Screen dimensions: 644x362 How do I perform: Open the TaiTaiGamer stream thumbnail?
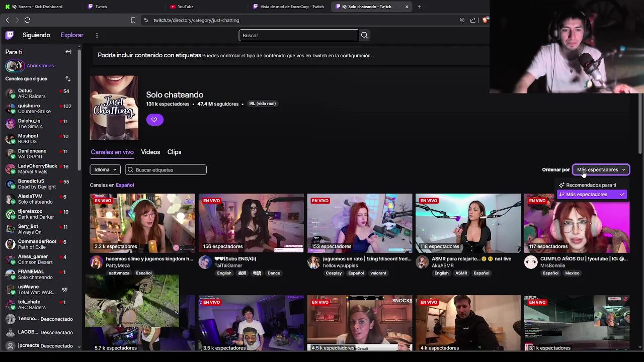pyautogui.click(x=251, y=223)
